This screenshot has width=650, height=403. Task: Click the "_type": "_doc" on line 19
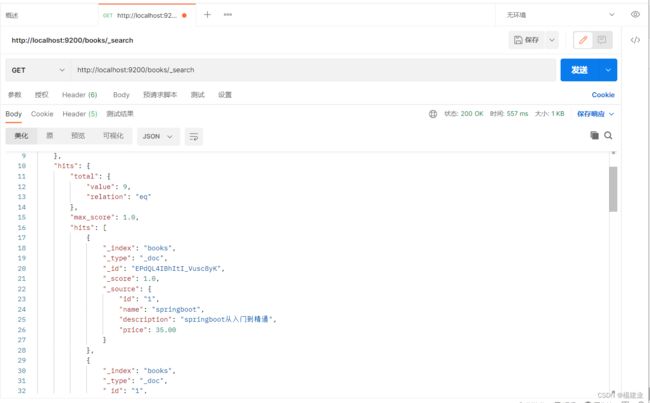tap(135, 258)
